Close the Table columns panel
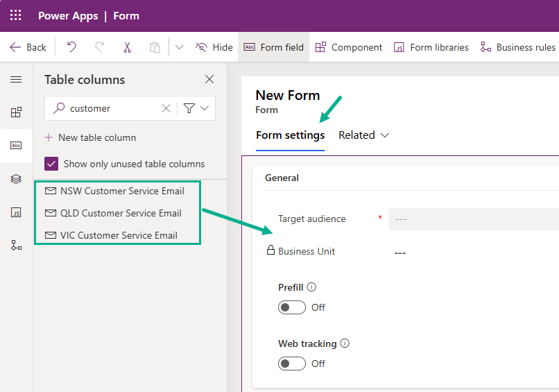The image size is (559, 392). point(209,80)
